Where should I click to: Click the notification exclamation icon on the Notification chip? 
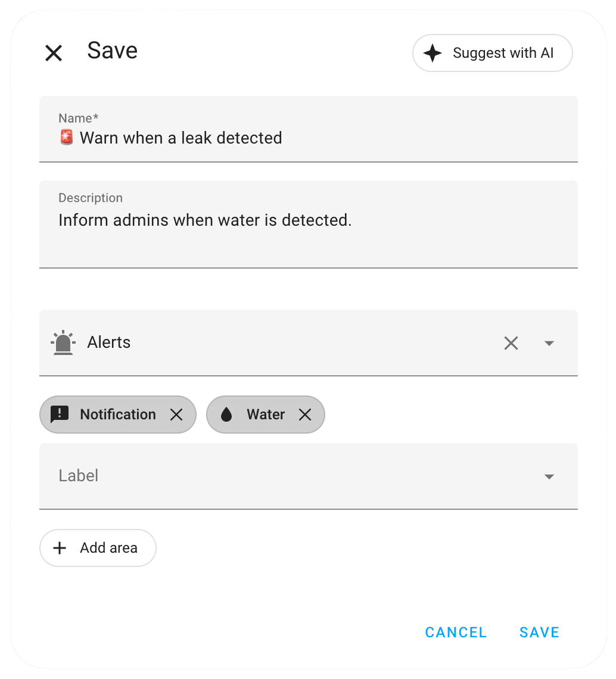60,414
